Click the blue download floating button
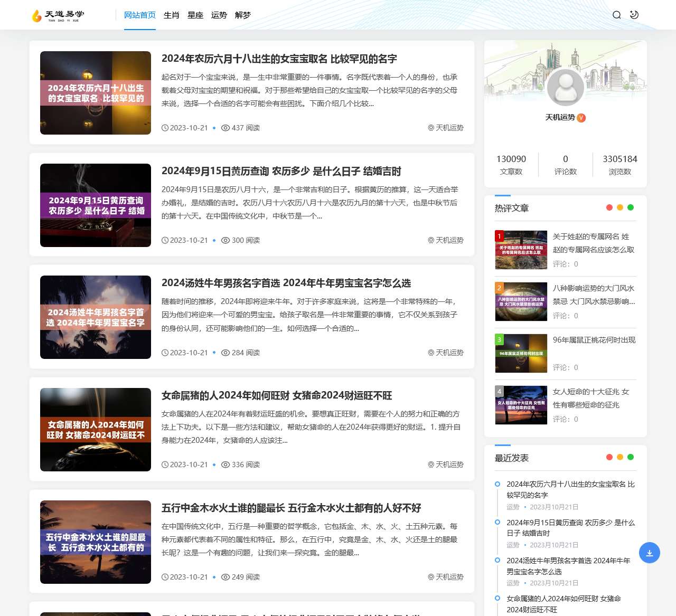Screen dimensions: 676x616 649,553
